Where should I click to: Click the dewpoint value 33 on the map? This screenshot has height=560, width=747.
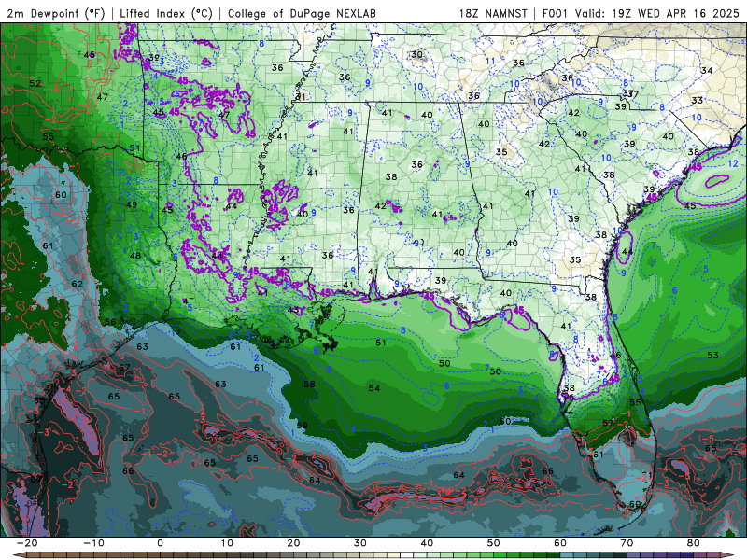[697, 100]
